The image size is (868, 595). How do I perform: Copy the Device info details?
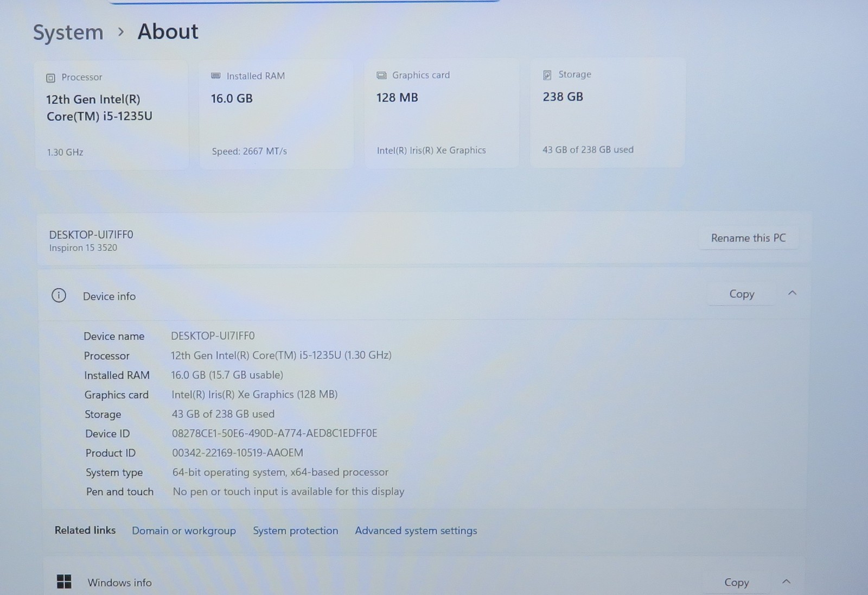pos(742,294)
